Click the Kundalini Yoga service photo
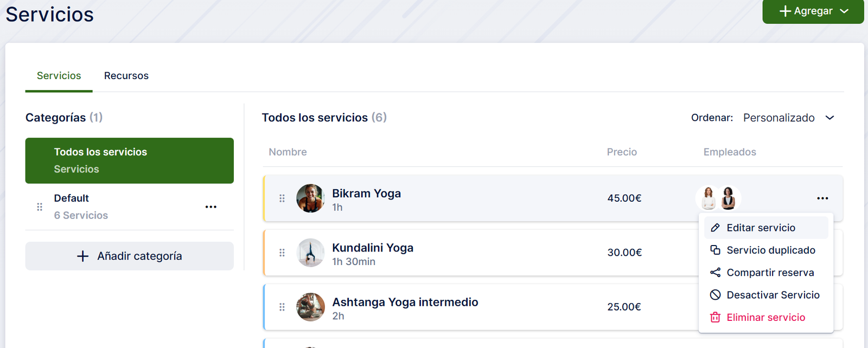This screenshot has width=868, height=348. coord(310,253)
